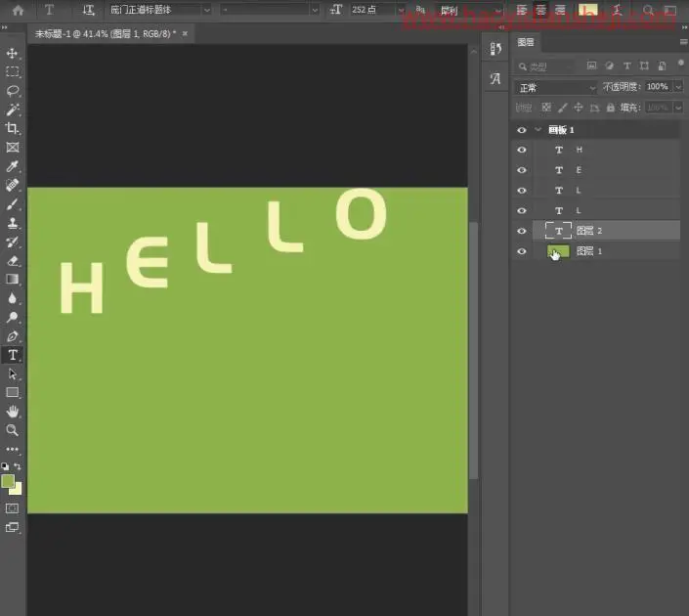Switch to the 未标题-1 document tab
The height and width of the screenshot is (616, 689).
point(106,33)
